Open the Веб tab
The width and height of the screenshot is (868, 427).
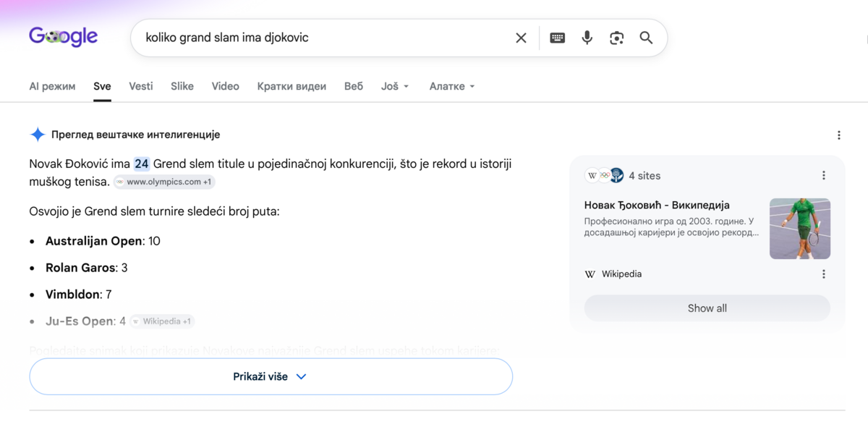(354, 86)
